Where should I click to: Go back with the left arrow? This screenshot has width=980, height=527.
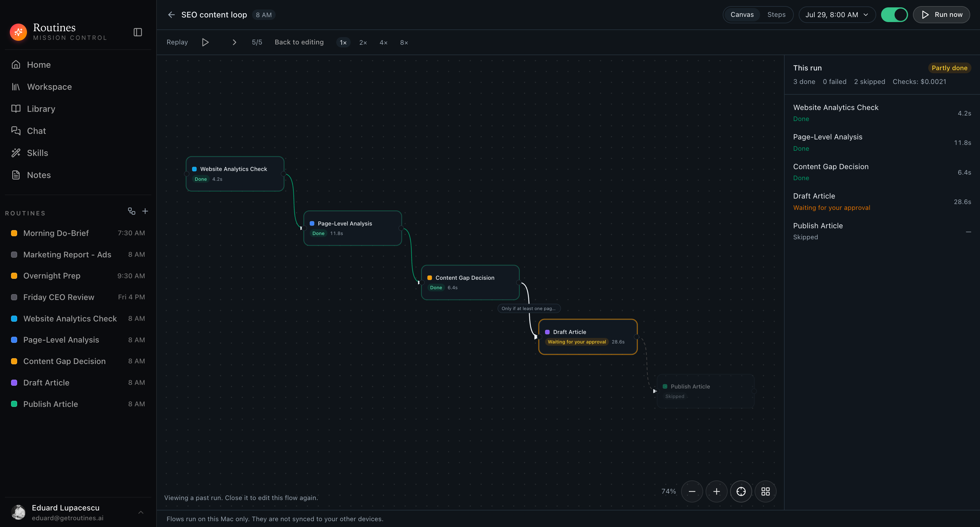pyautogui.click(x=171, y=15)
